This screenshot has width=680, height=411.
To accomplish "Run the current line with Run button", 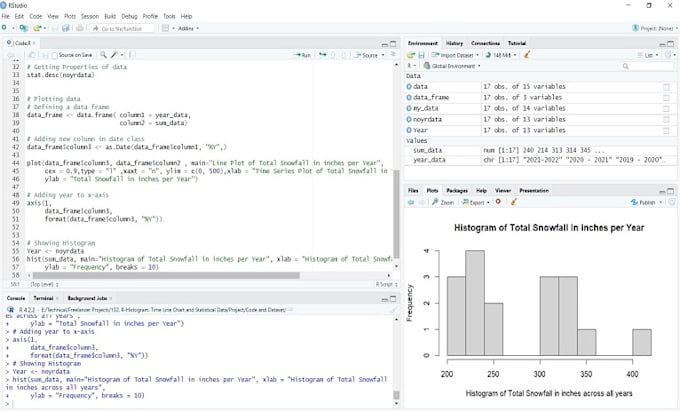I will [302, 55].
